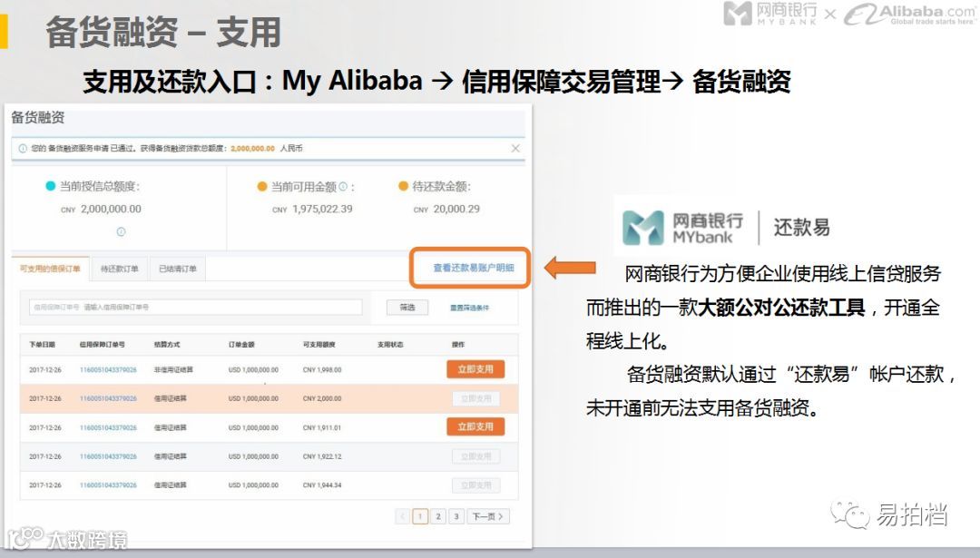Screen dimensions: 980x558
Task: Click 重置筛选条件 reset link
Action: point(470,308)
